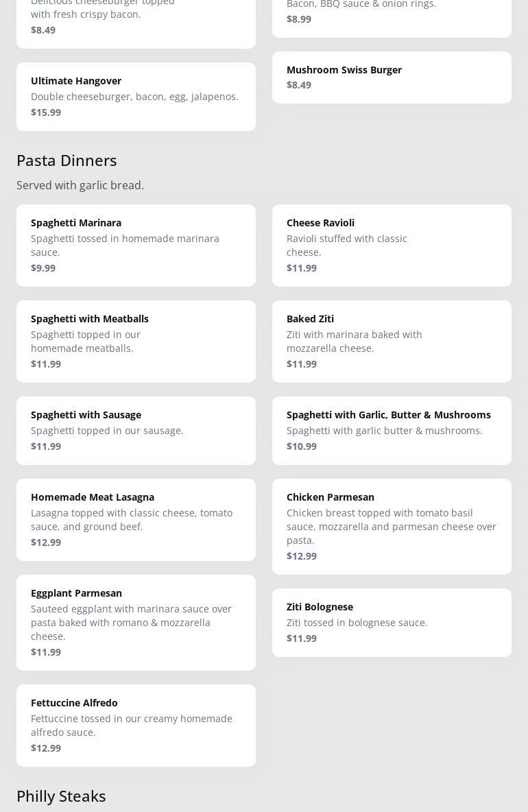The image size is (528, 812).
Task: Click the 'Served with garlic bread' subtitle
Action: tap(80, 185)
